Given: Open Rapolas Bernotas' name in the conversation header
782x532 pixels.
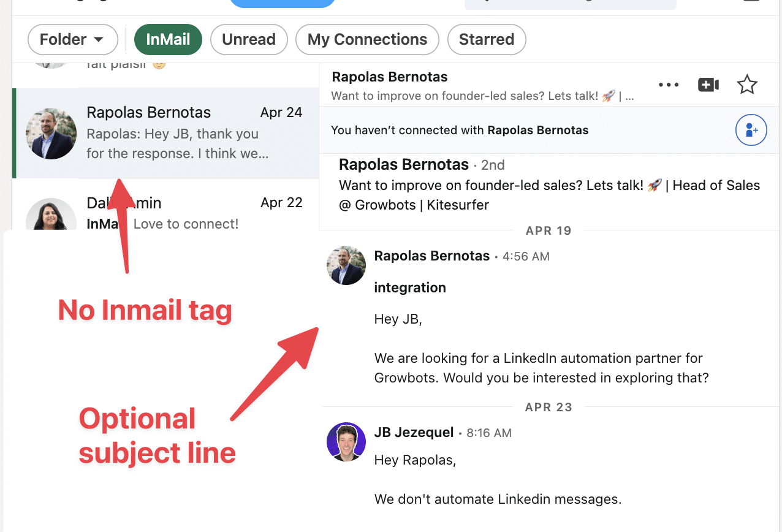Looking at the screenshot, I should [x=389, y=77].
